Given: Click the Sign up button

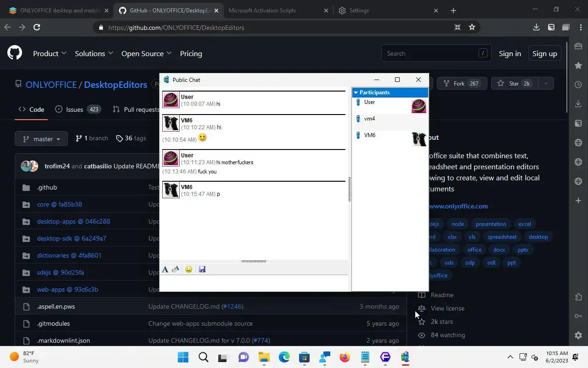Looking at the screenshot, I should [x=545, y=53].
